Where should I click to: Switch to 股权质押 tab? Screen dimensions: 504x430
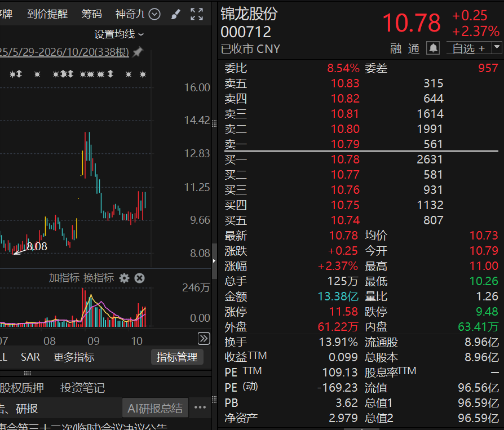click(x=22, y=388)
